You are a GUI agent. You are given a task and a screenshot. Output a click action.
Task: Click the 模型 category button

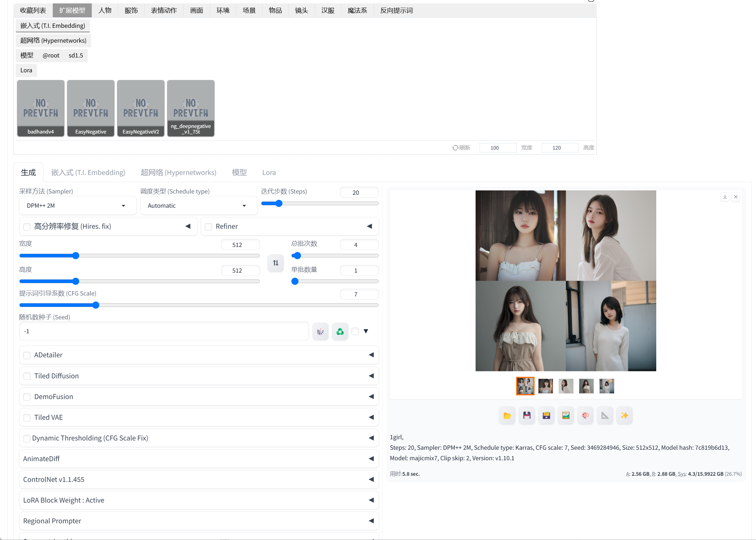27,56
